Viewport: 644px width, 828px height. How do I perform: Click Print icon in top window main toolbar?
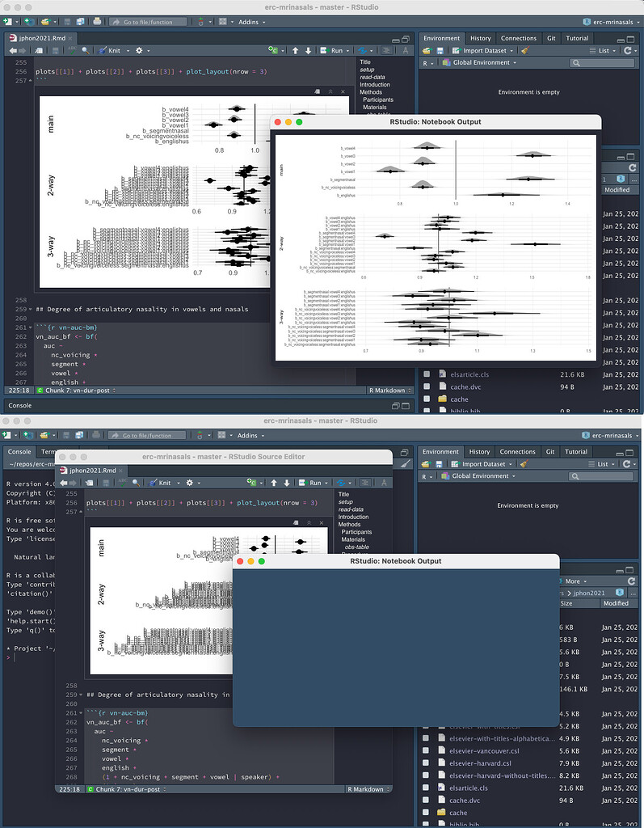click(x=97, y=22)
